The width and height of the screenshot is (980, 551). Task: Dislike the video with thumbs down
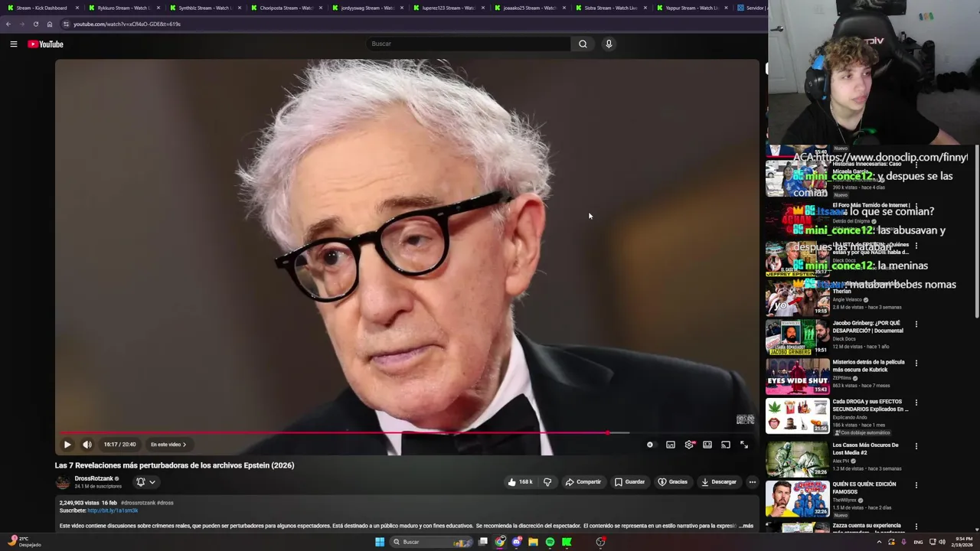[x=547, y=482]
